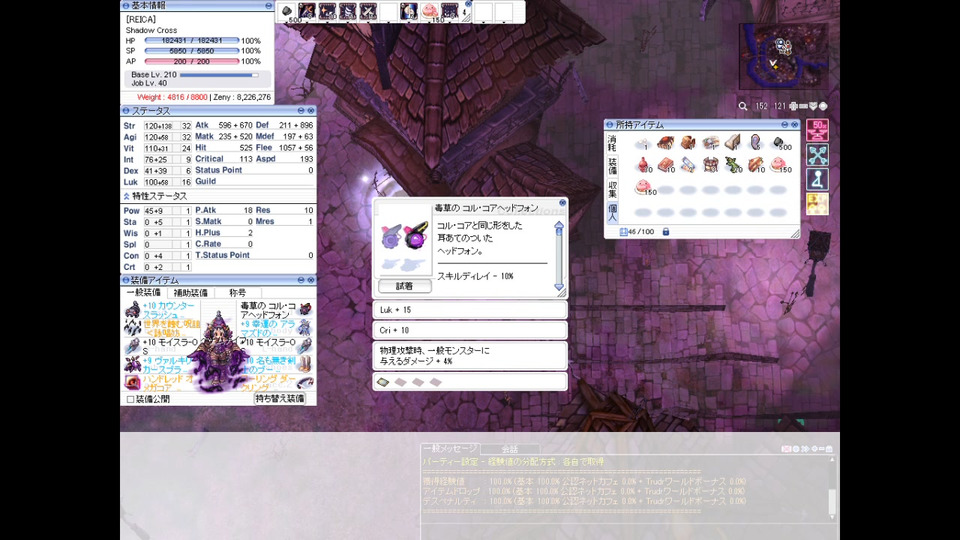
Task: Use the pink poring food in the hotkey bar
Action: (430, 11)
